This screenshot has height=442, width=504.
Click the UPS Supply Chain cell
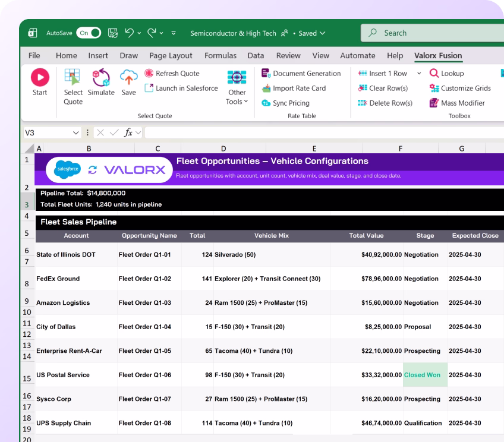click(76, 423)
